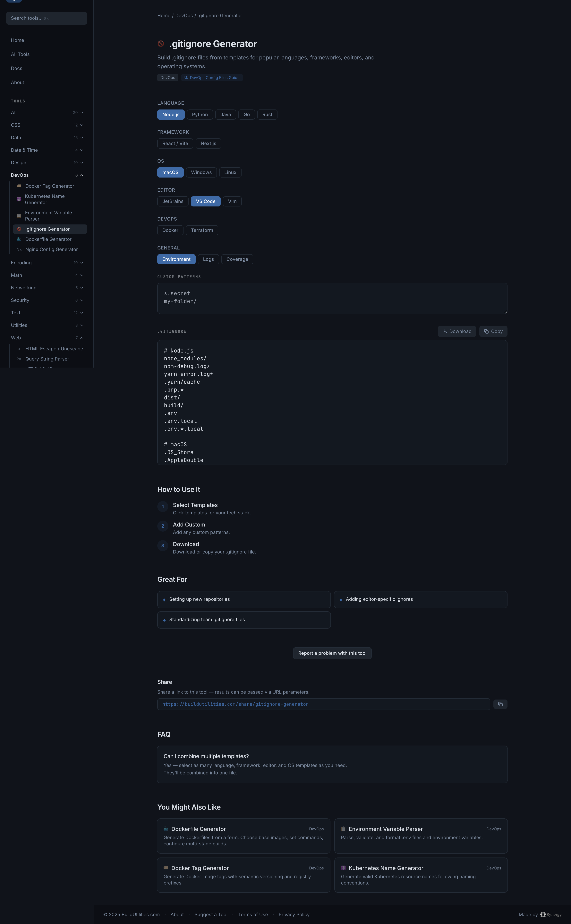Open the DevOps Config Files Guide link

click(212, 77)
